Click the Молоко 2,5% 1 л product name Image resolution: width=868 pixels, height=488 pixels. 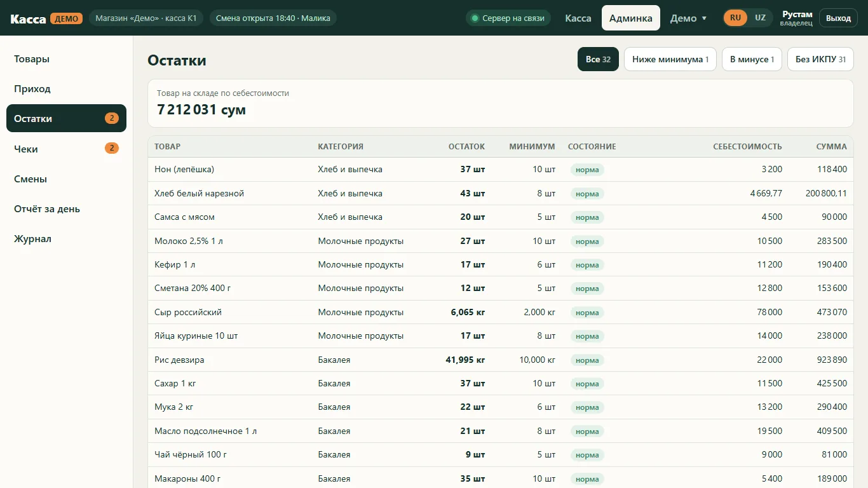coord(189,241)
